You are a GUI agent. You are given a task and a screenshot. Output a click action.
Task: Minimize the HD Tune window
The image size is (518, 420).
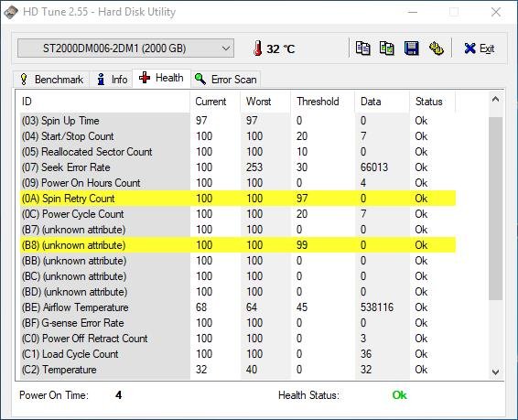click(x=413, y=12)
